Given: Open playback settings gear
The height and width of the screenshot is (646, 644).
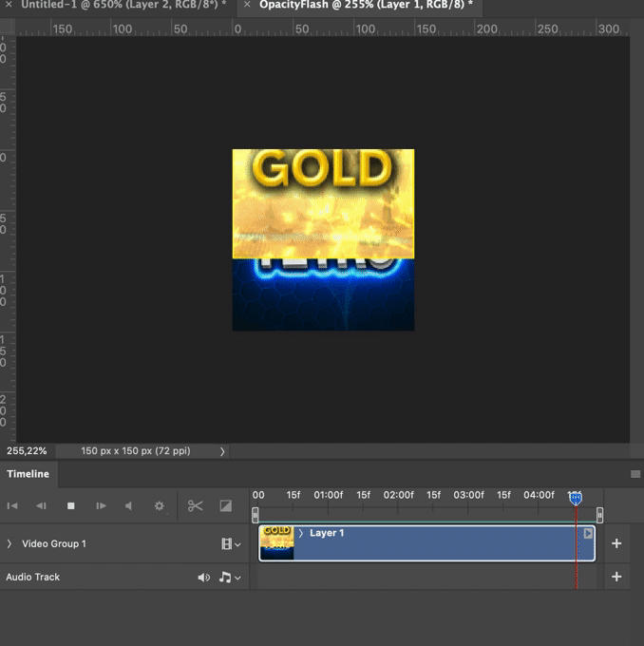Looking at the screenshot, I should [x=160, y=505].
